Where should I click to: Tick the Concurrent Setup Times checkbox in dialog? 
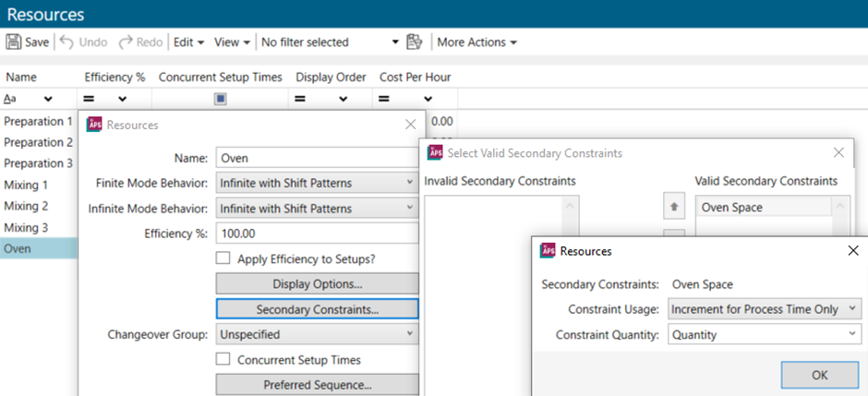coord(223,359)
